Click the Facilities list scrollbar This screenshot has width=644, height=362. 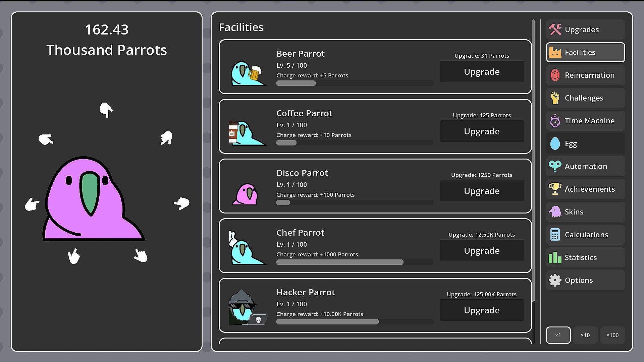pyautogui.click(x=533, y=161)
